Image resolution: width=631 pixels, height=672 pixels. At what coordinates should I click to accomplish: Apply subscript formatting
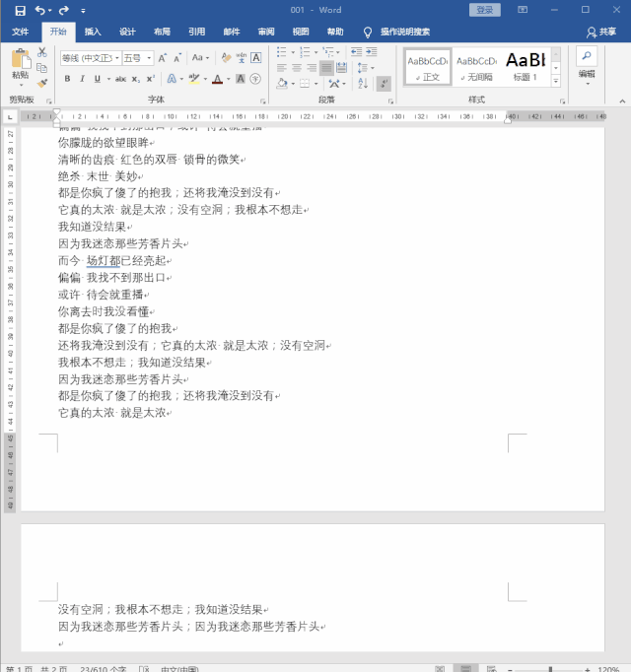tap(135, 79)
